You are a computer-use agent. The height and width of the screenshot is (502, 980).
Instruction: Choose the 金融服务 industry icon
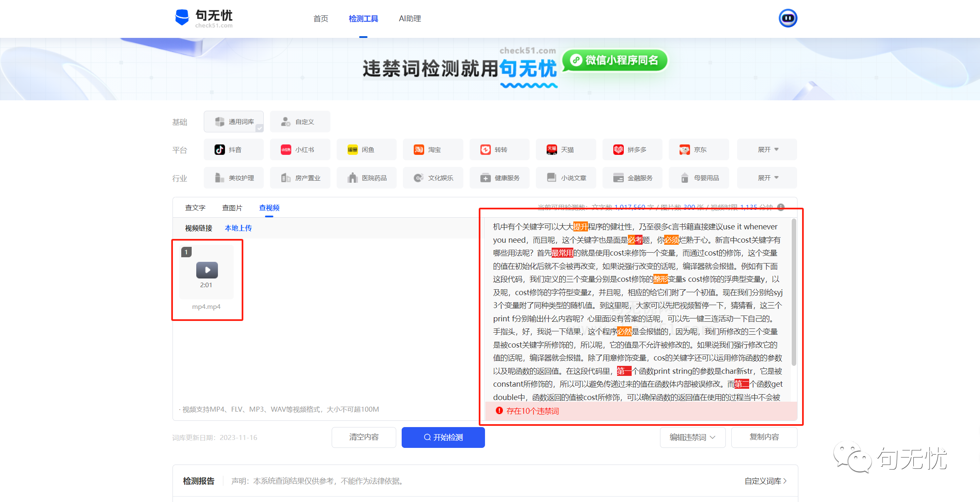click(x=618, y=178)
